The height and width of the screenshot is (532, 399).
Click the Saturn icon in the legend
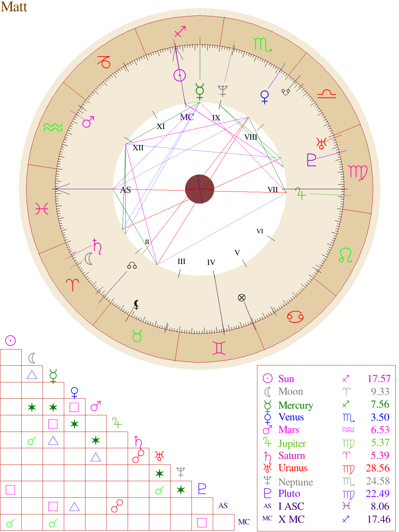[268, 456]
